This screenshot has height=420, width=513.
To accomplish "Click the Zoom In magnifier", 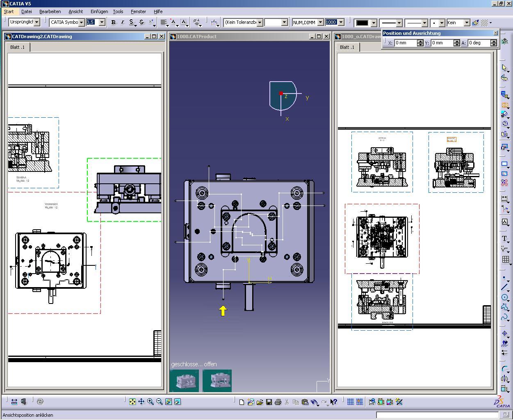I will coord(150,402).
